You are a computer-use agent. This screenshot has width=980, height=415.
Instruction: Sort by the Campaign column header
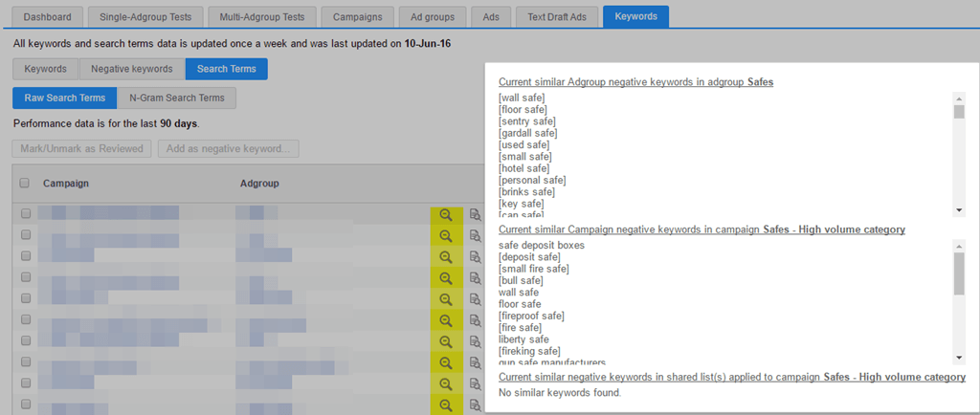[x=66, y=184]
